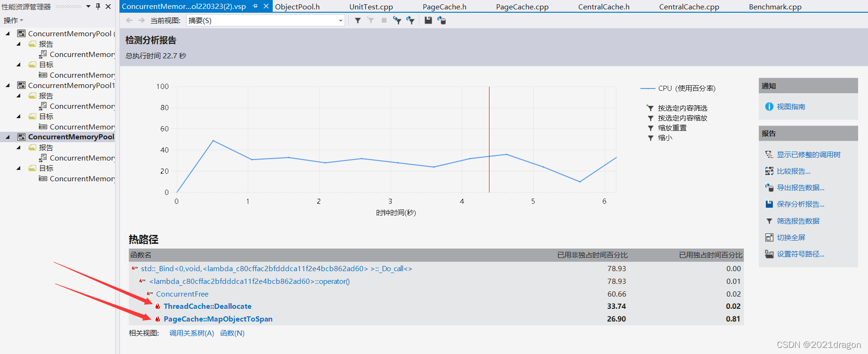Image resolution: width=868 pixels, height=354 pixels.
Task: Open PageCache::MapObjectToSpan hot path function
Action: click(218, 319)
